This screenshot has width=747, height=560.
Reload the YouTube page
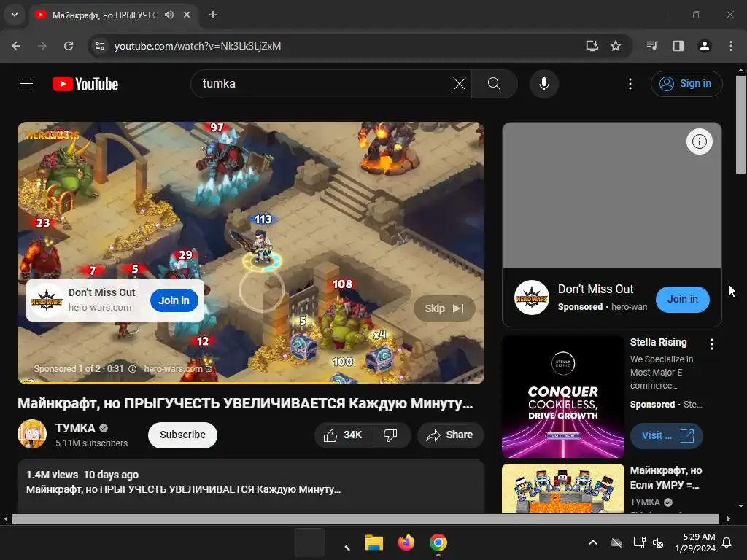click(x=69, y=46)
